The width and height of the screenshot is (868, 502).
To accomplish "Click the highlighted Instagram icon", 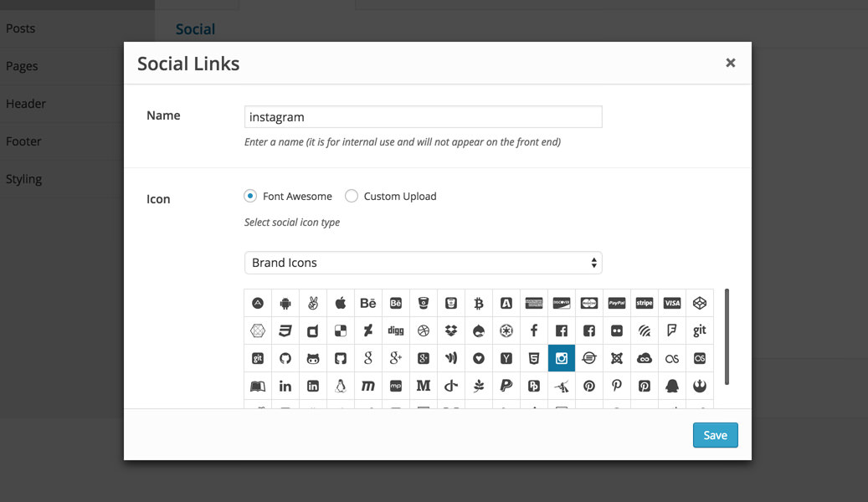I will [562, 358].
